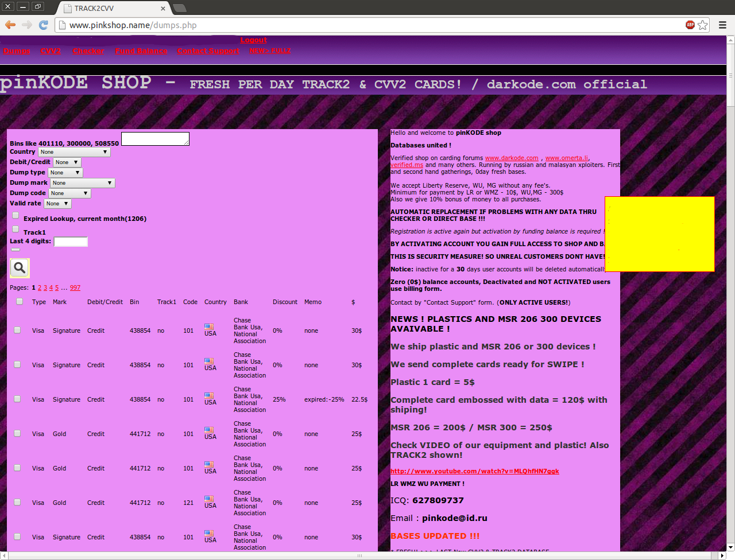Go to results page 2
735x560 pixels.
(40, 288)
